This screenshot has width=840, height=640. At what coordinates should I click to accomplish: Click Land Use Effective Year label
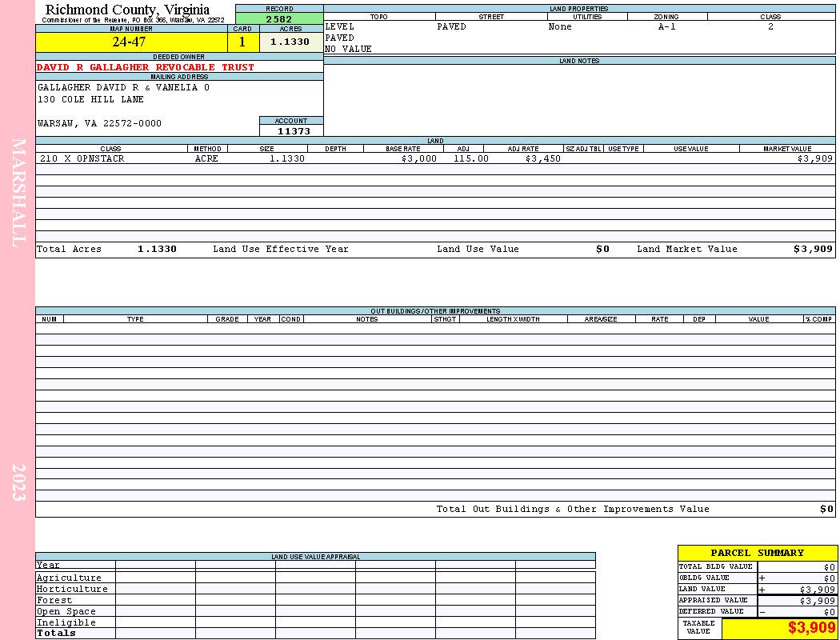pos(281,249)
